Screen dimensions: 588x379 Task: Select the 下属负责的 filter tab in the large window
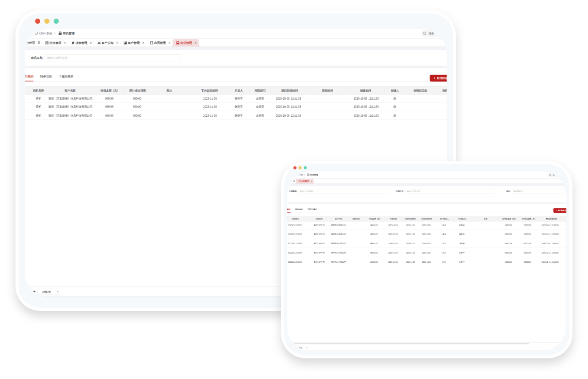[x=66, y=76]
